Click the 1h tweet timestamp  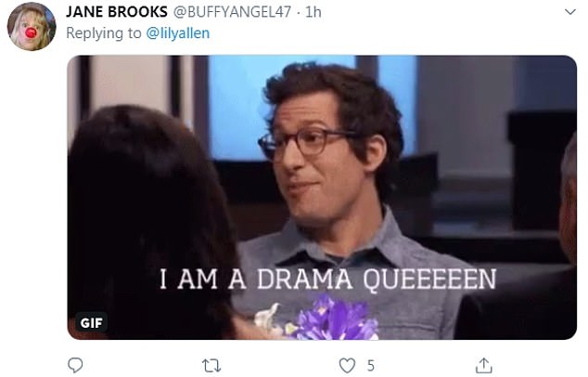313,12
